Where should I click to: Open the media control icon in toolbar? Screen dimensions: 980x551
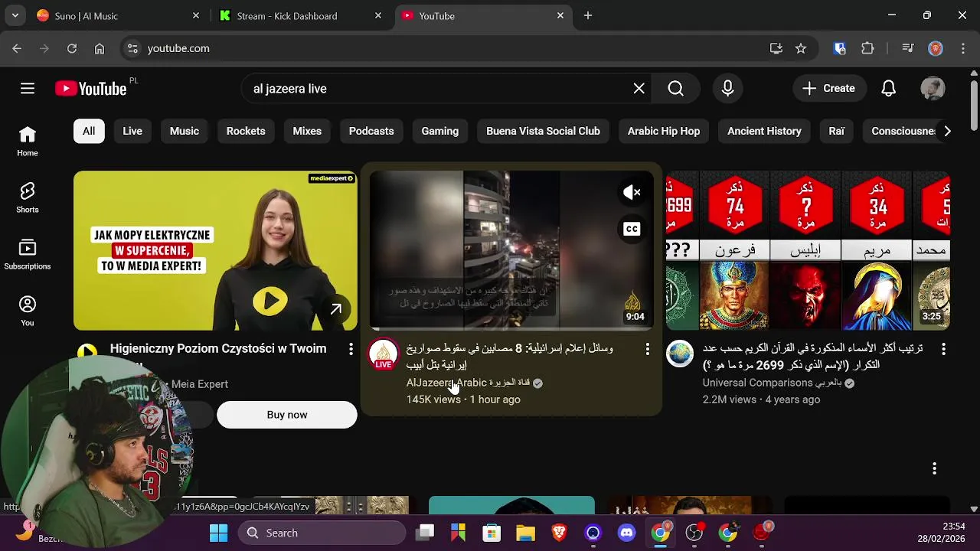coord(908,48)
